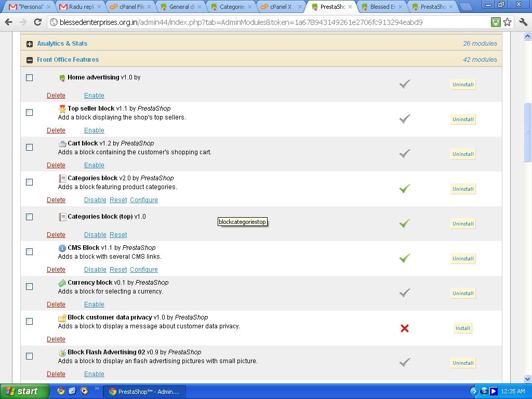Check the Categories block v2.0 checkbox
Screen dimensions: 532x399
[30, 182]
